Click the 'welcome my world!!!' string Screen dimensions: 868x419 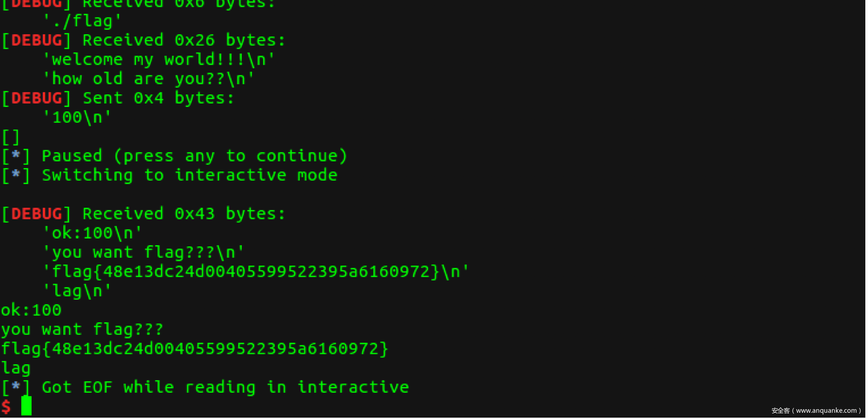pos(159,60)
